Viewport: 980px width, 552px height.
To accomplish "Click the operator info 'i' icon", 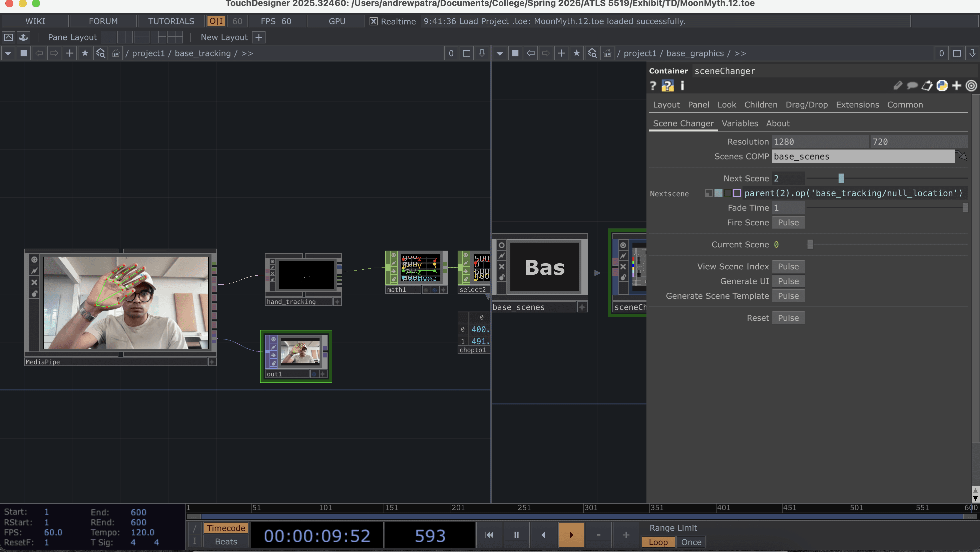I will 682,86.
